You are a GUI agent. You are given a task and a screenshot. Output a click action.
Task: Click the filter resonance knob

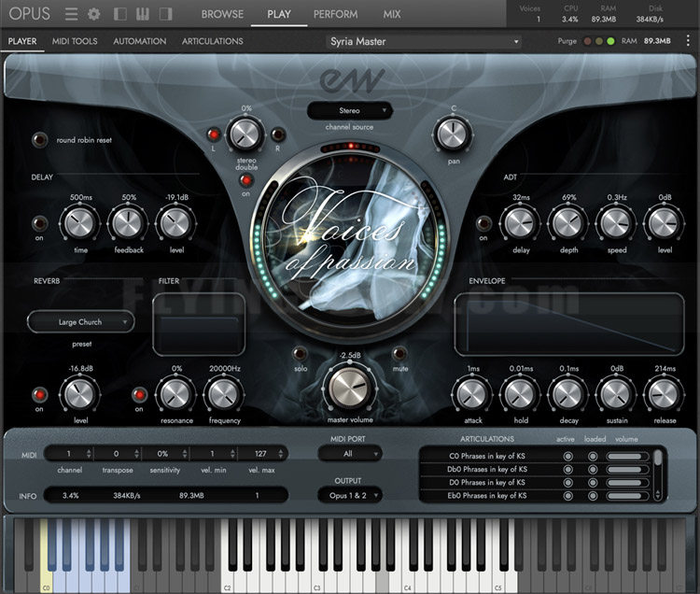click(x=175, y=394)
